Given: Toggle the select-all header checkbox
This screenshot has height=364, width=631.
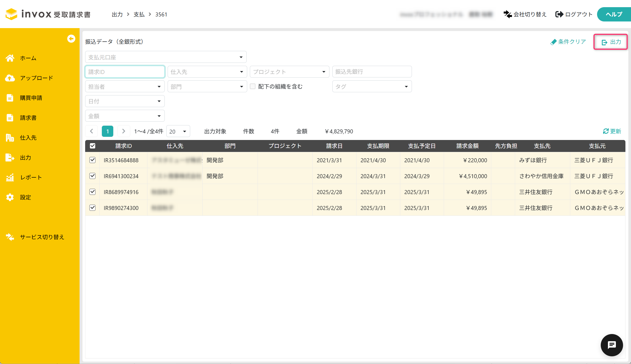Looking at the screenshot, I should click(x=92, y=146).
